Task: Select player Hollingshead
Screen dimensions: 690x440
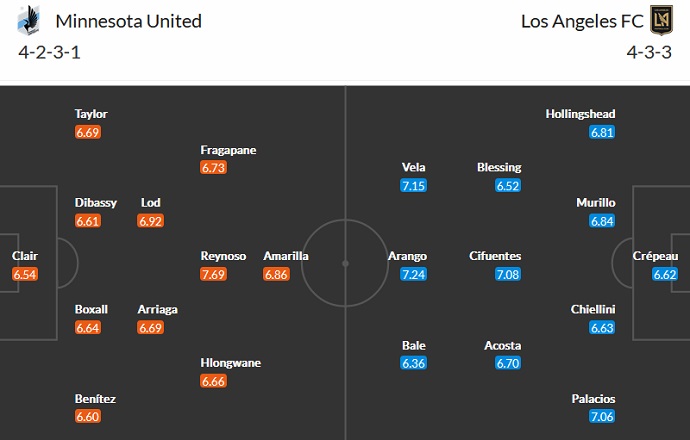Action: pyautogui.click(x=580, y=114)
